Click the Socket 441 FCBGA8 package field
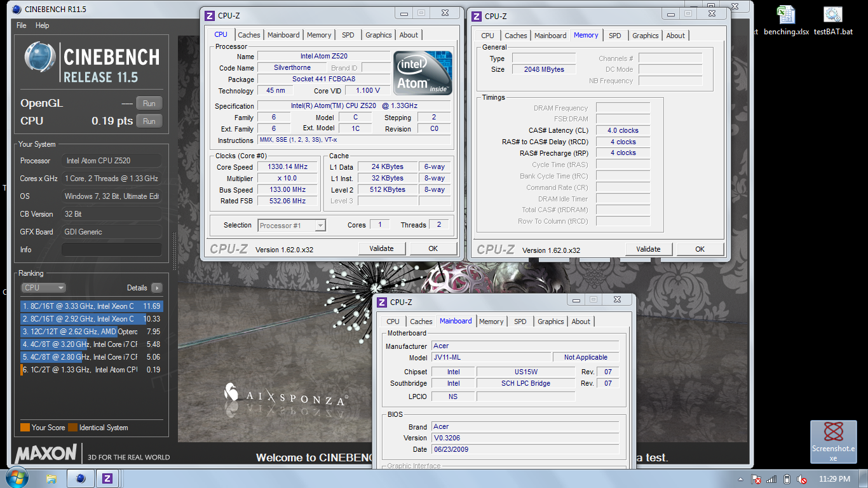The height and width of the screenshot is (488, 868). pos(324,79)
